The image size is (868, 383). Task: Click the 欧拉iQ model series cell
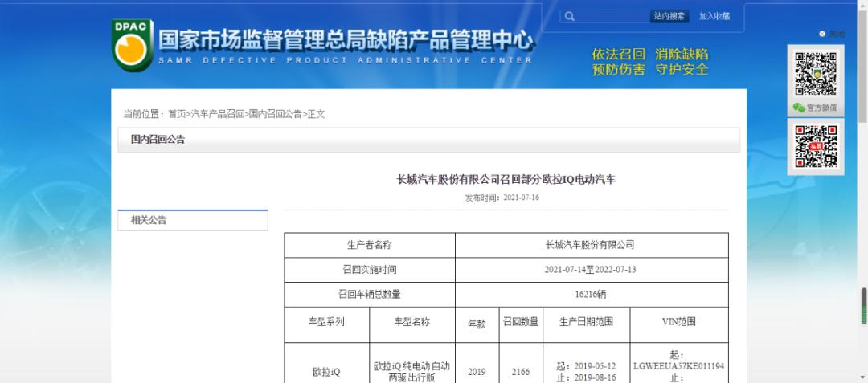click(x=326, y=363)
